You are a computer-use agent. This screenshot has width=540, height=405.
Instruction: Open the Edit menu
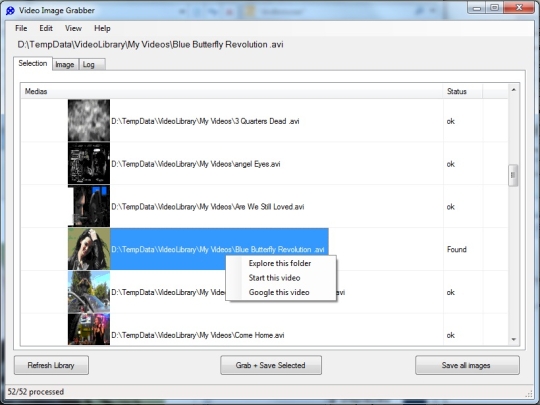46,28
